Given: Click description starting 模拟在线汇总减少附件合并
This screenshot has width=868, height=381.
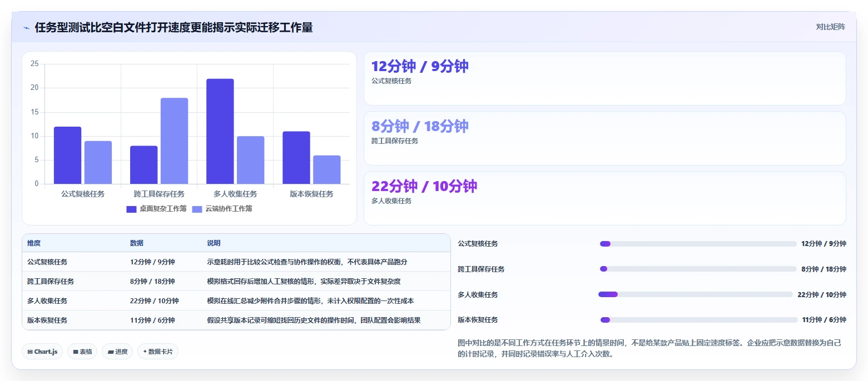Looking at the screenshot, I should pos(310,301).
